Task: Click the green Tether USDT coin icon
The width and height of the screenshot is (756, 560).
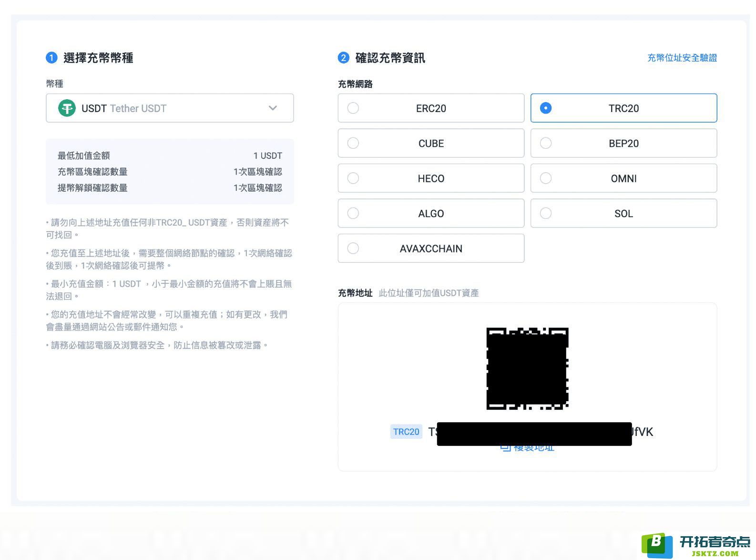Action: (x=67, y=108)
